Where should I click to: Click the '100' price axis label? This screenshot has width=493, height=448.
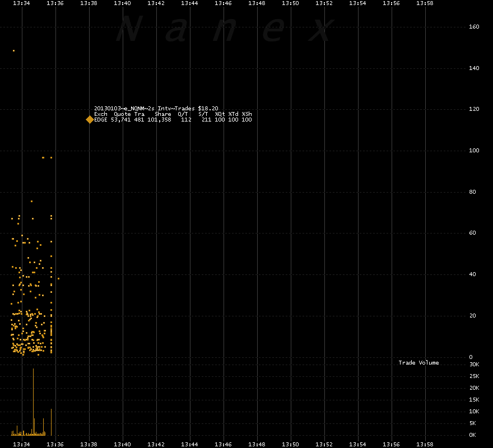tap(474, 151)
